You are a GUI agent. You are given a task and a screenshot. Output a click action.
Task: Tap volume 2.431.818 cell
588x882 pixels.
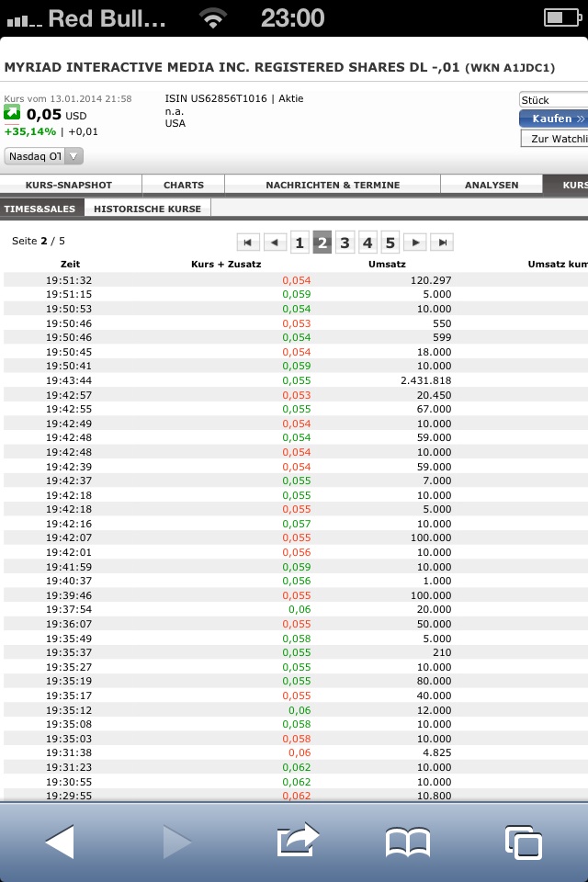click(x=426, y=380)
